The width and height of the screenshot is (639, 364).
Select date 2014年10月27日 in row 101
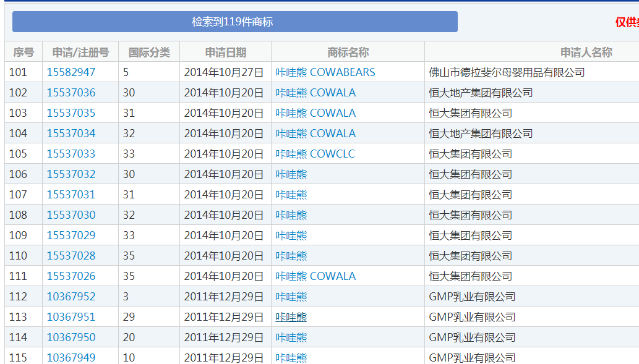(x=224, y=72)
